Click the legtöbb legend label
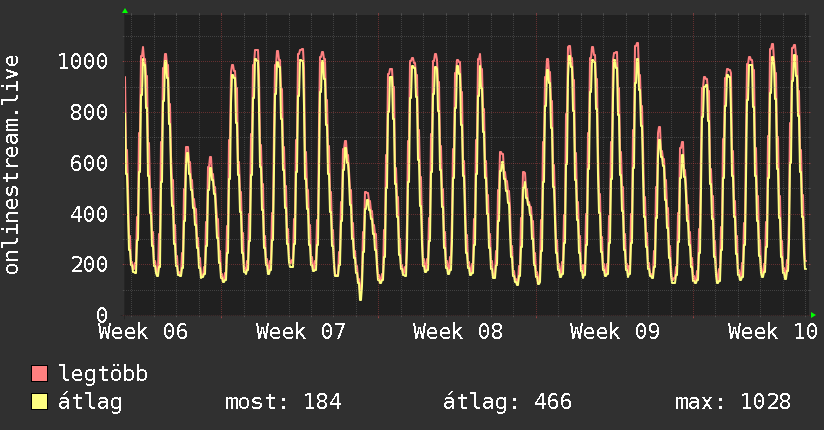The width and height of the screenshot is (824, 430). coord(103,374)
